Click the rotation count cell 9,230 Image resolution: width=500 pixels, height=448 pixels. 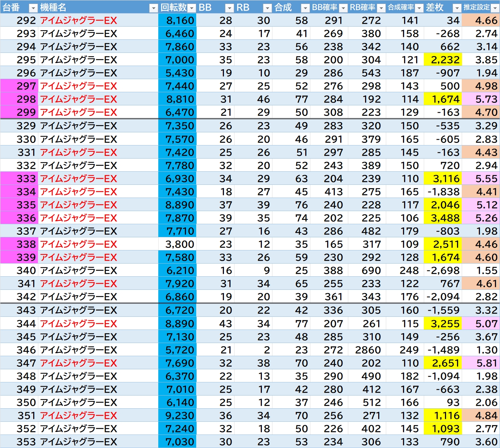(x=177, y=416)
